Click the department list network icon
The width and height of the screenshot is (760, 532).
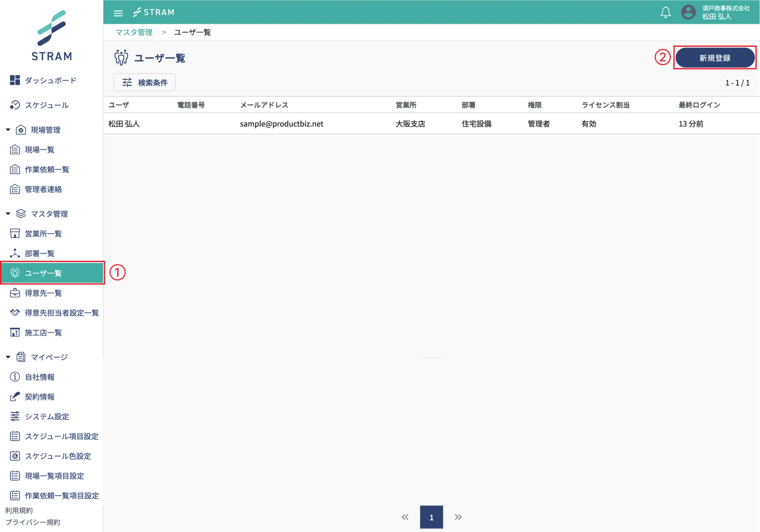pyautogui.click(x=15, y=254)
